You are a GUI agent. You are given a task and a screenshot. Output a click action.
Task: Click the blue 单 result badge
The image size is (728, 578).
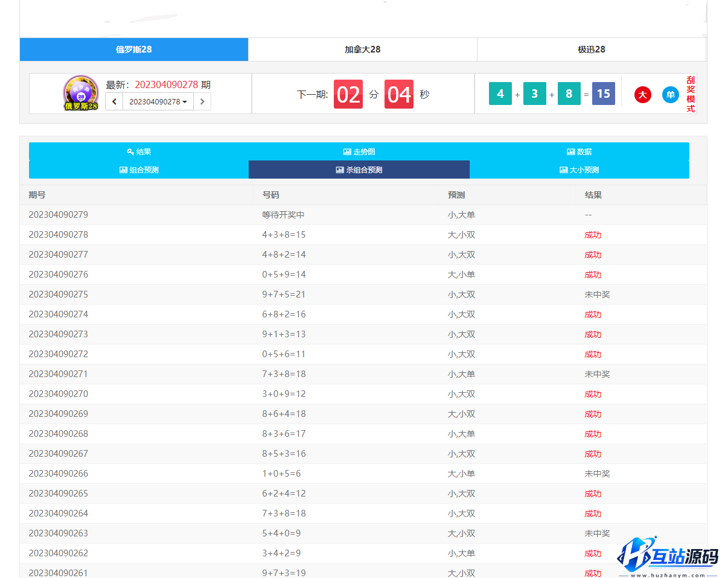(x=671, y=95)
